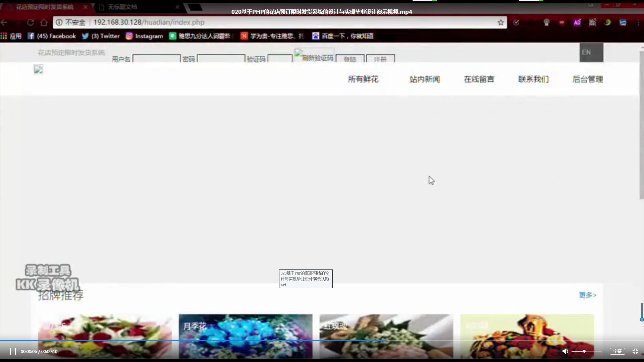
Task: Bookmark this page with the star
Action: pyautogui.click(x=501, y=22)
